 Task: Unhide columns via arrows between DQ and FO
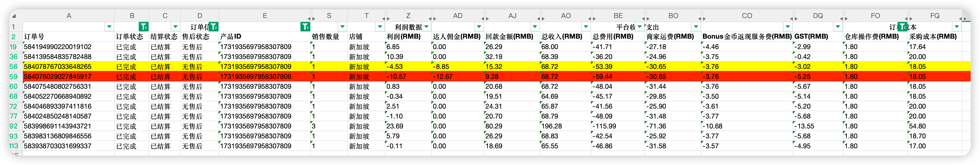[x=844, y=18]
